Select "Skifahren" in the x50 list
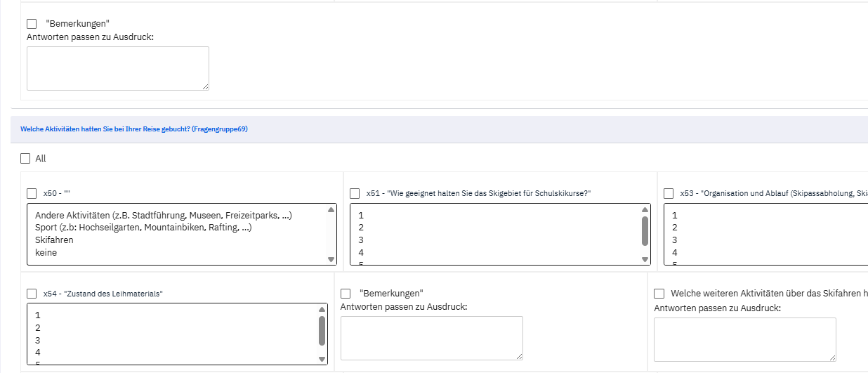This screenshot has height=373, width=868. click(x=54, y=240)
